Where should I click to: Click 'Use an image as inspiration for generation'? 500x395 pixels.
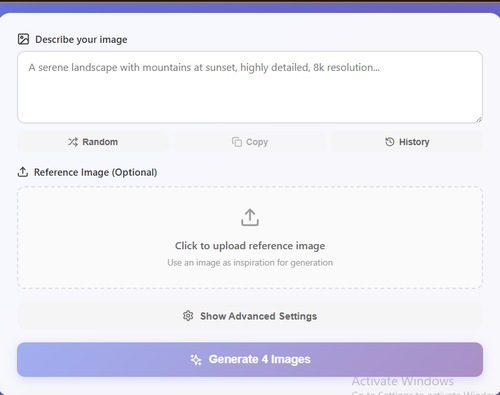(250, 263)
